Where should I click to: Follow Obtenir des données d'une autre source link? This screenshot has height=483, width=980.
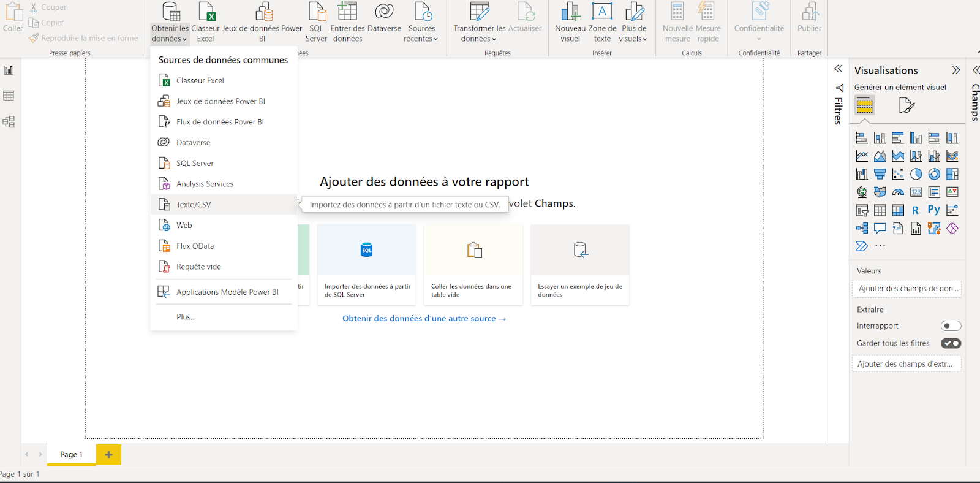click(424, 319)
